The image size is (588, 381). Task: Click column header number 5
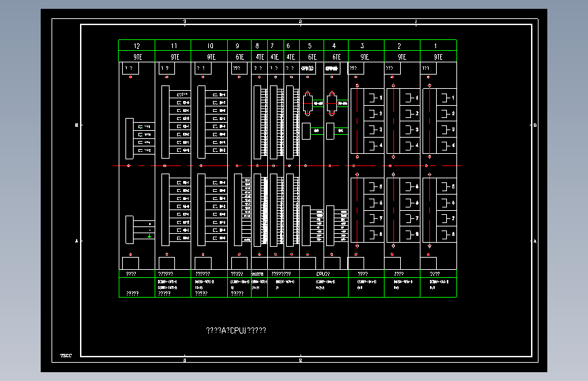[310, 45]
